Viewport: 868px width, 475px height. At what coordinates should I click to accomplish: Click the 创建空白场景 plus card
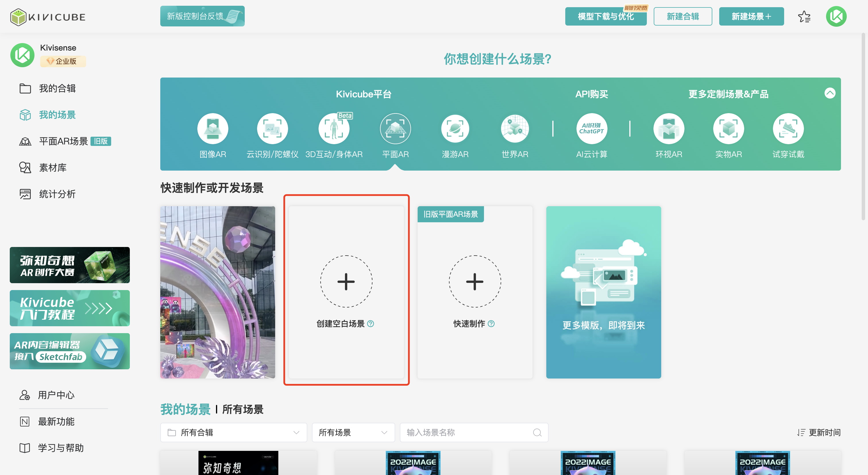(x=346, y=282)
